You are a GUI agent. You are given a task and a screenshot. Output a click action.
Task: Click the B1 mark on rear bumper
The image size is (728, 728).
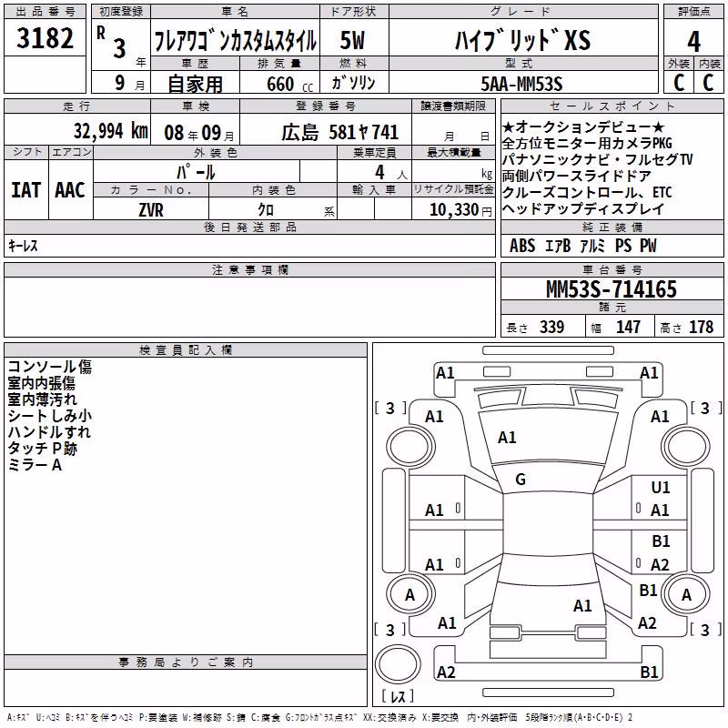[649, 672]
